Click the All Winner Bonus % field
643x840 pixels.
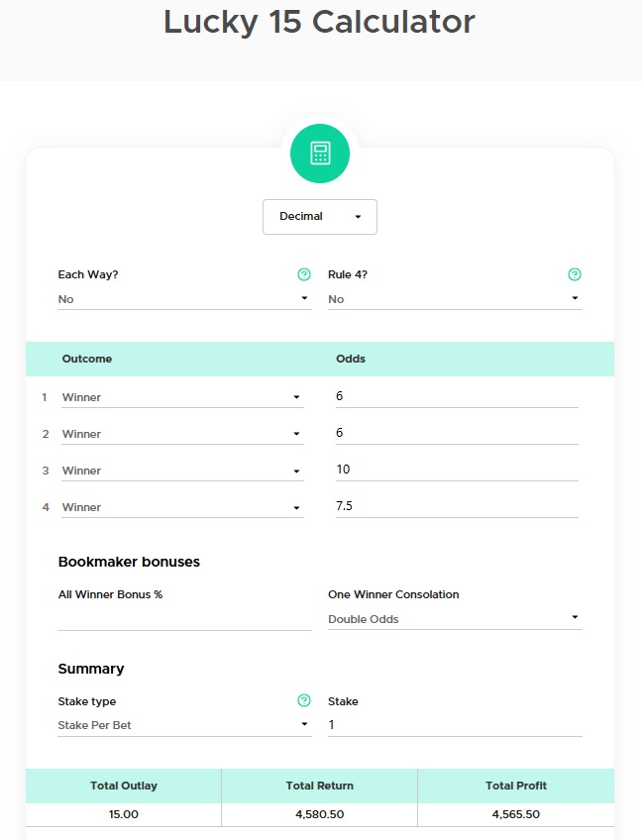pos(184,619)
